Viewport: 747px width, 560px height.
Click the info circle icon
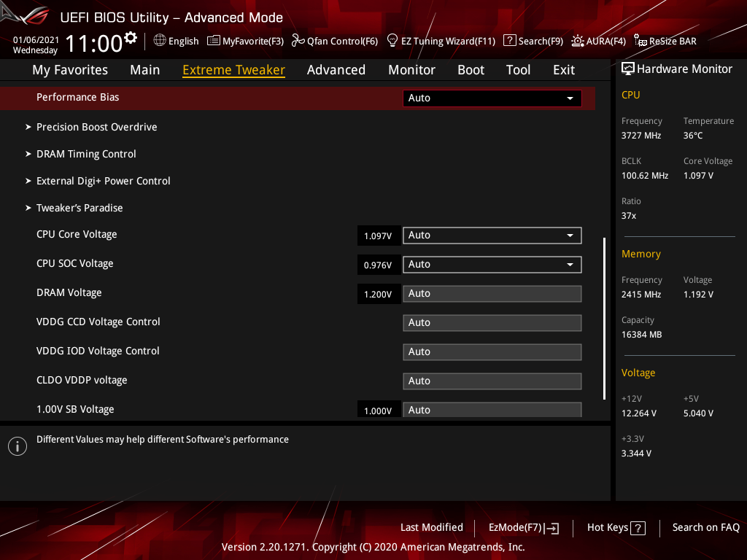pyautogui.click(x=18, y=446)
